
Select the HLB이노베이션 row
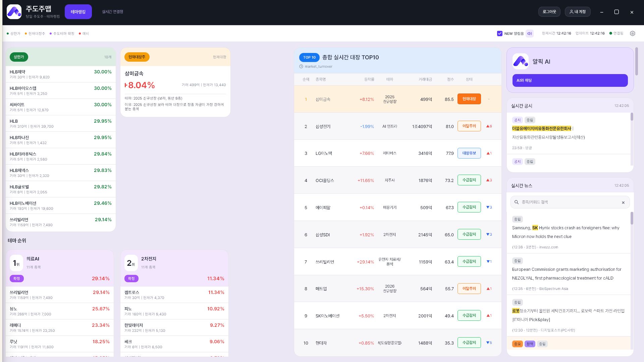coord(61,205)
